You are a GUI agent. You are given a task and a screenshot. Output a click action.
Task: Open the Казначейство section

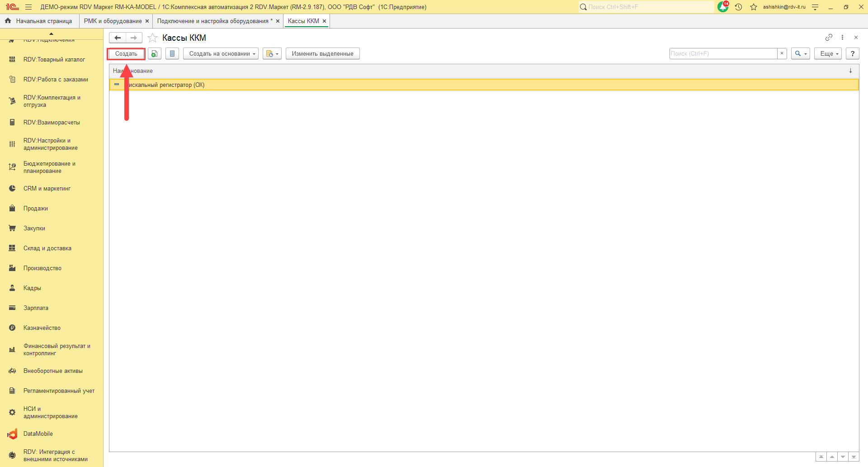(x=52, y=328)
